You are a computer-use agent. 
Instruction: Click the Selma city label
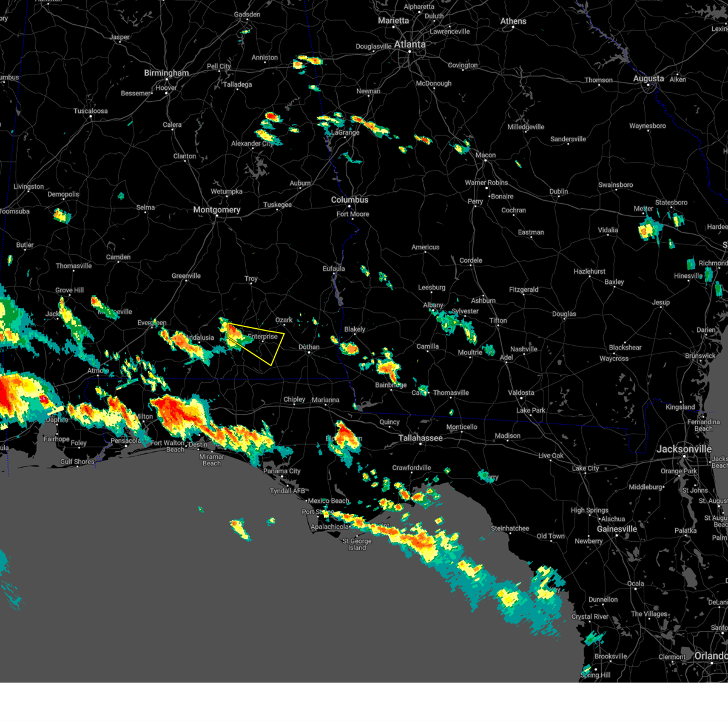[146, 207]
